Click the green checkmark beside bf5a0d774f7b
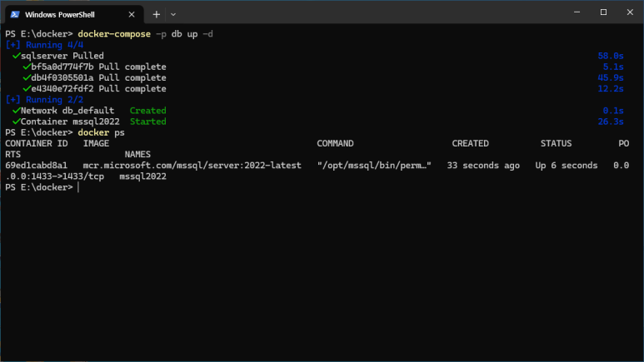Viewport: 644px width, 362px height. point(27,67)
